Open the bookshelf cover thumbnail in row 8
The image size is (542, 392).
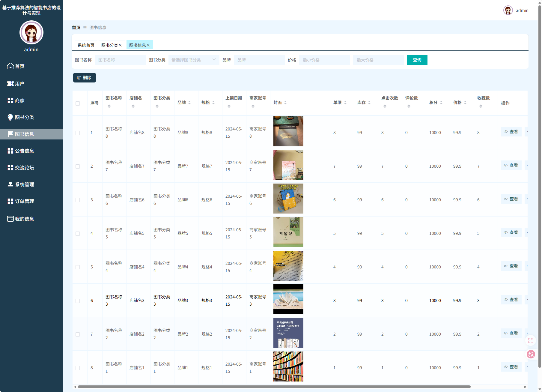[288, 367]
